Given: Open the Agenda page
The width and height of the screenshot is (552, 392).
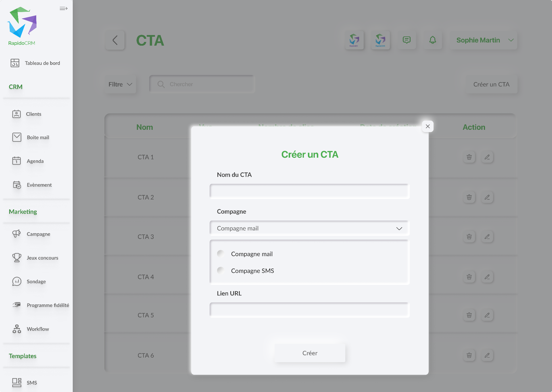Looking at the screenshot, I should 28,161.
